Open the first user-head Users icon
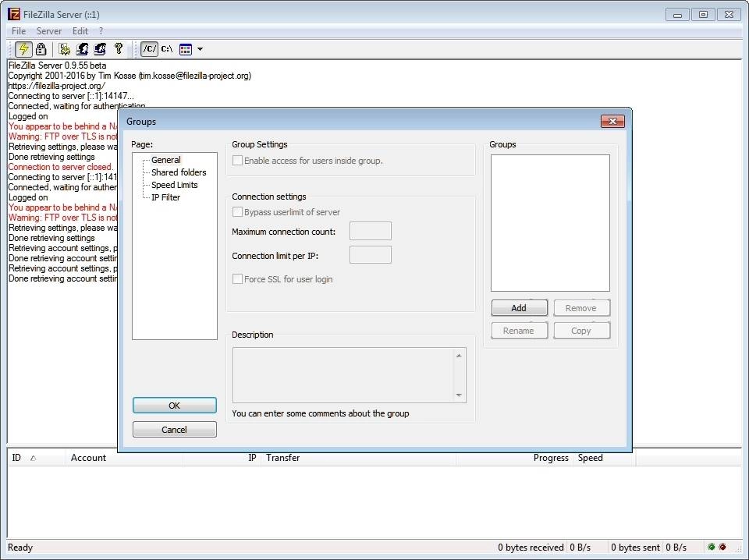The height and width of the screenshot is (560, 749). (82, 48)
